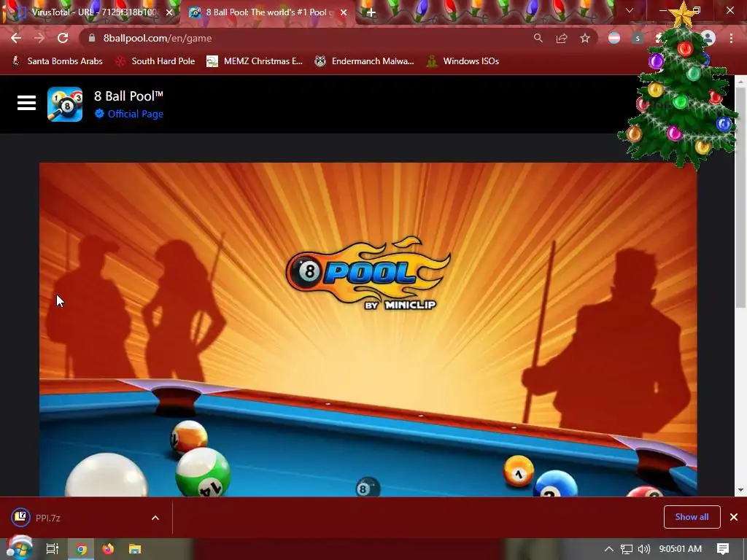Viewport: 747px width, 560px height.
Task: Open the tab search dropdown chevron
Action: click(x=630, y=10)
